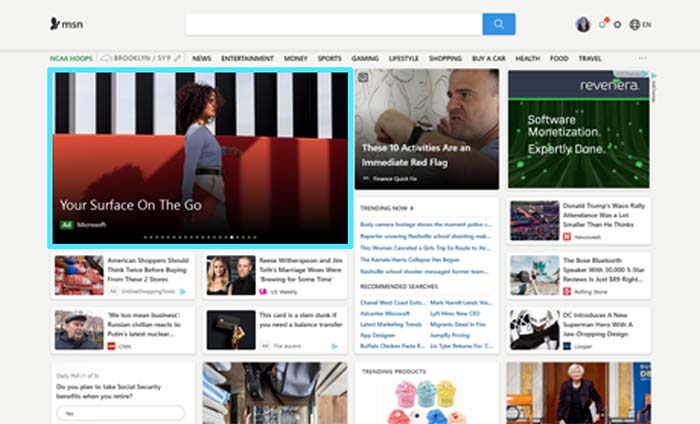
Task: Click the pencil icon beside Brooklyn weather
Action: pos(177,59)
